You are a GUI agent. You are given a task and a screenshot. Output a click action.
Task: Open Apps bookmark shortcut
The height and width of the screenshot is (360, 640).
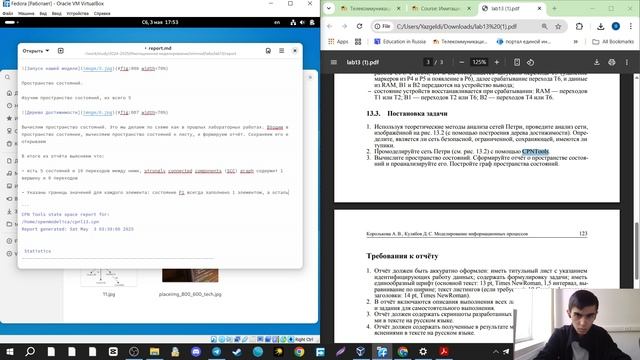[x=338, y=41]
